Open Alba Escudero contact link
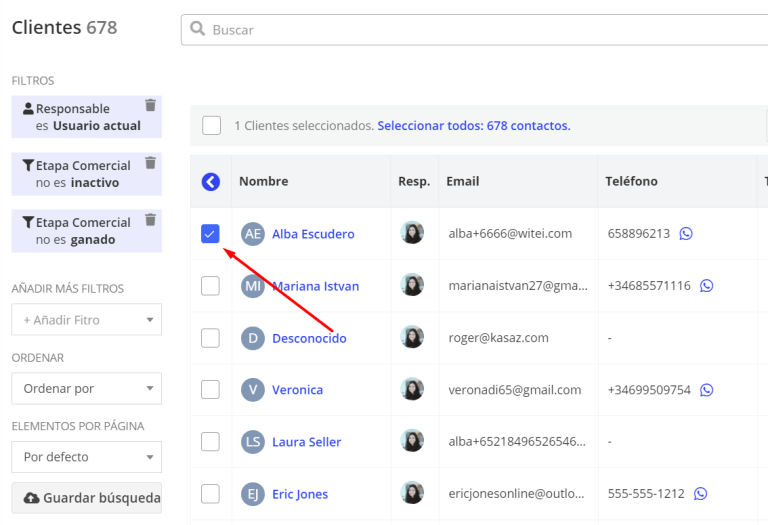This screenshot has height=525, width=768. (313, 234)
